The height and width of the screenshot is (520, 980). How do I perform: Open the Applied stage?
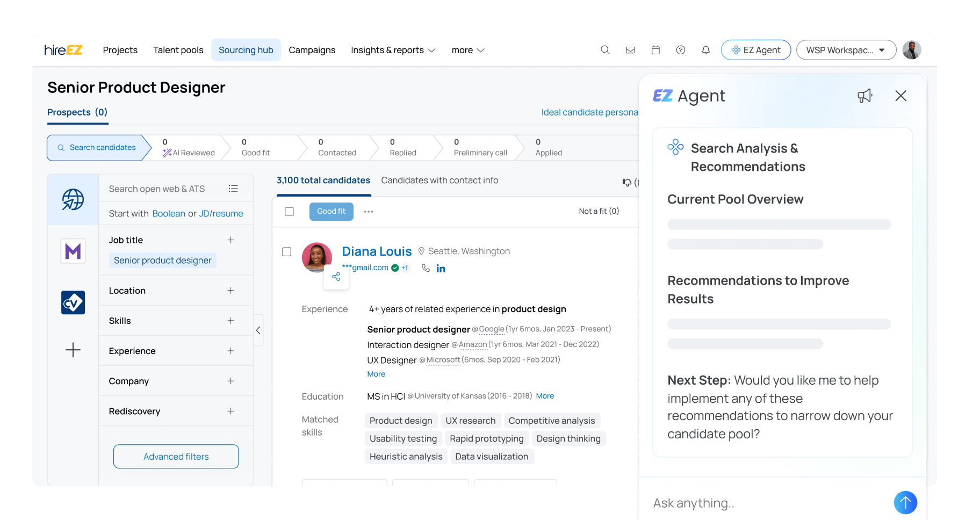(x=549, y=148)
